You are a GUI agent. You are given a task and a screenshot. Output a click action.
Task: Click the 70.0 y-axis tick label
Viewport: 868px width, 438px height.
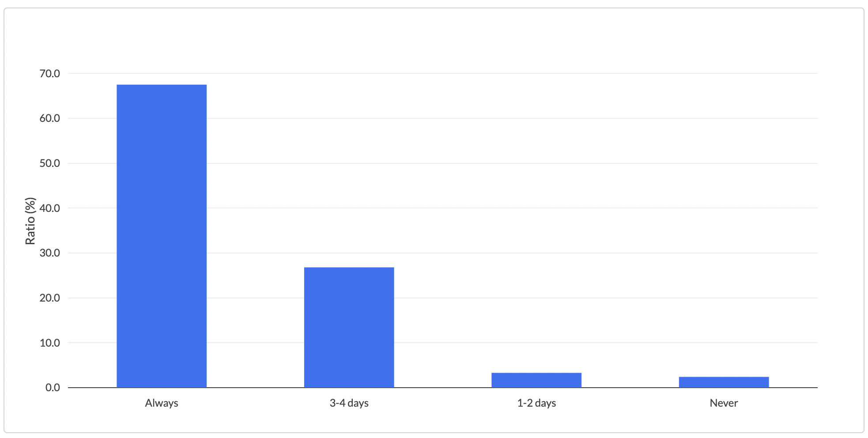tap(49, 74)
